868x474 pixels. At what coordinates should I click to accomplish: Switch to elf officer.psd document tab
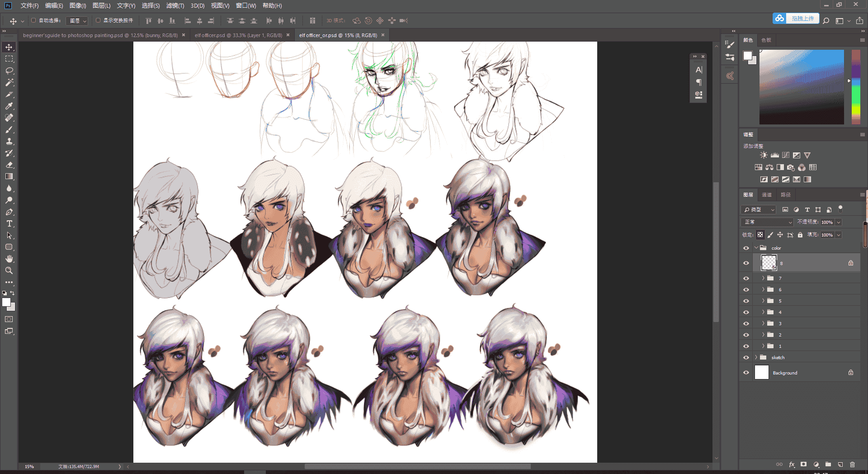pyautogui.click(x=238, y=35)
